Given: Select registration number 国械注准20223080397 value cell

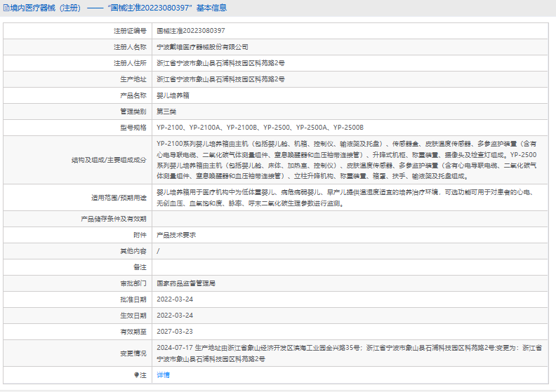Looking at the screenshot, I should (190, 31).
